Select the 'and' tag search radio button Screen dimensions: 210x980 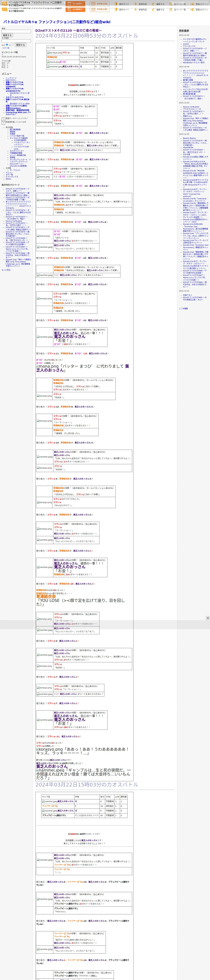click(x=7, y=45)
